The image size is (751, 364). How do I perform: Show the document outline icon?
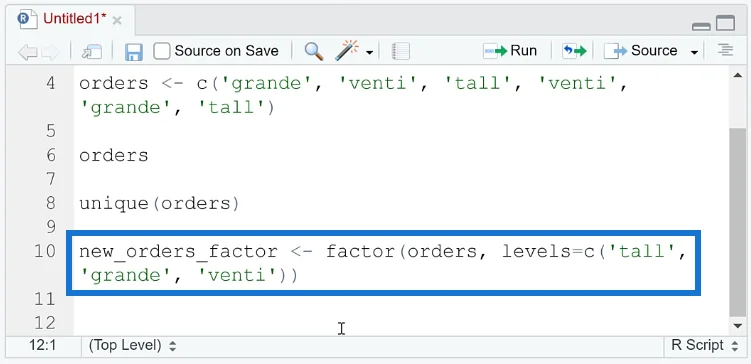coord(726,50)
